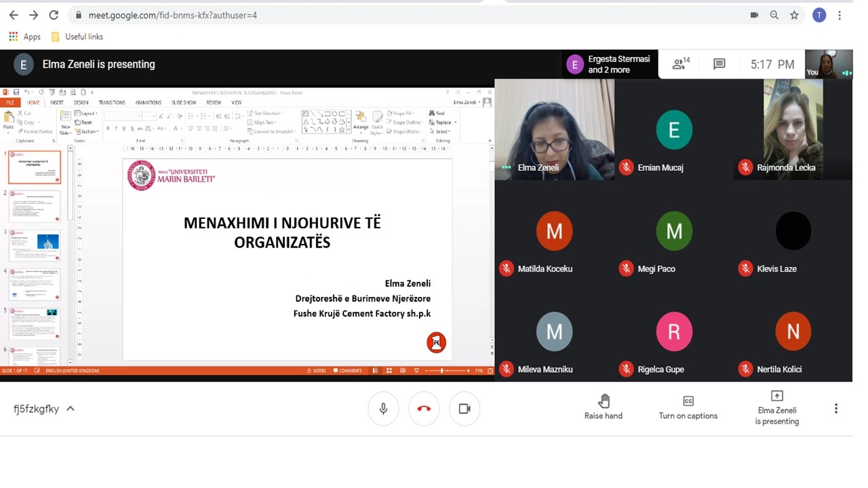Open the Slide Show view icon in status bar
This screenshot has height=488, width=868.
pyautogui.click(x=416, y=371)
